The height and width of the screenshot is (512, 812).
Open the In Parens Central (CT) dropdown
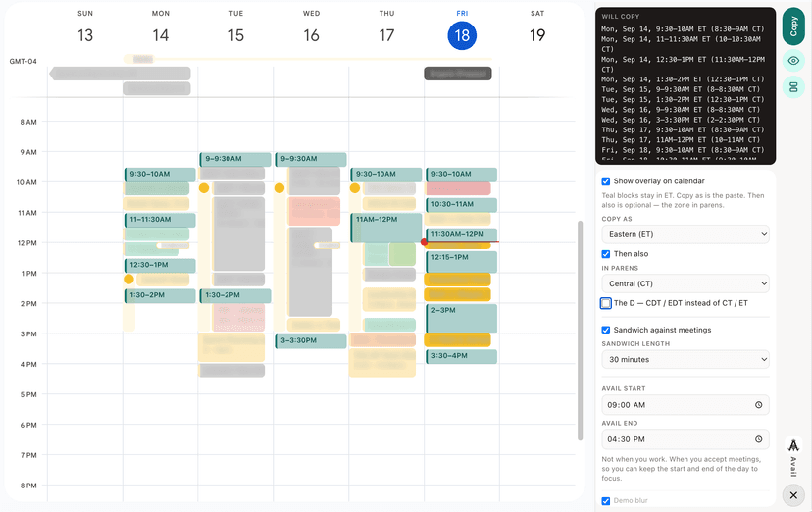tap(685, 283)
